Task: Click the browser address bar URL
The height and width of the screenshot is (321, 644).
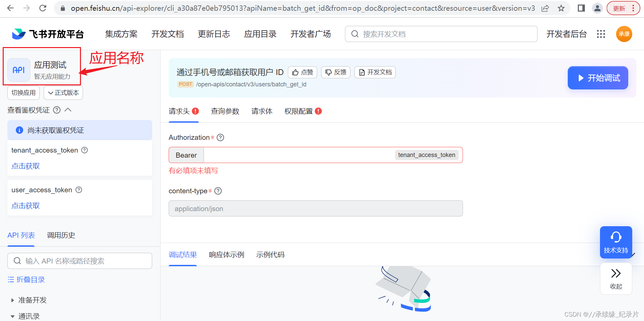Action: (303, 8)
